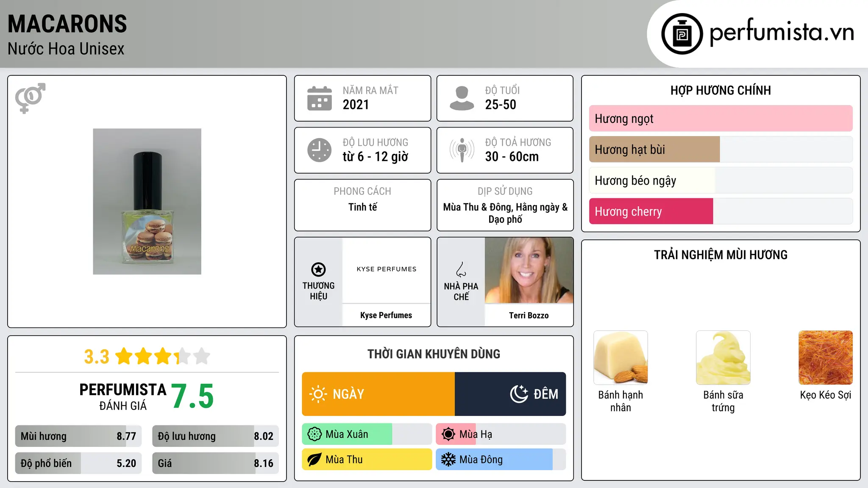
Task: Click the sun icon for Mùa Hạ
Action: pyautogui.click(x=448, y=434)
